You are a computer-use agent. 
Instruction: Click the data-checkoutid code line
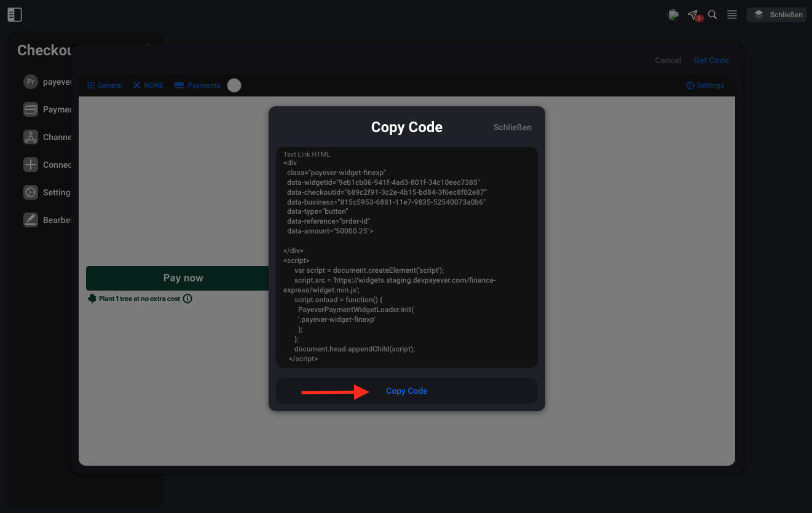click(387, 192)
